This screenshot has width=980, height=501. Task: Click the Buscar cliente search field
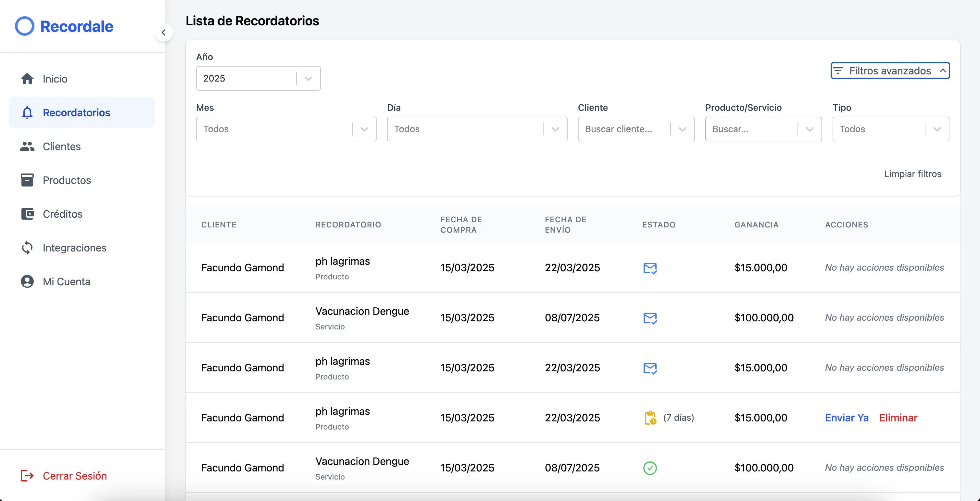click(x=624, y=129)
